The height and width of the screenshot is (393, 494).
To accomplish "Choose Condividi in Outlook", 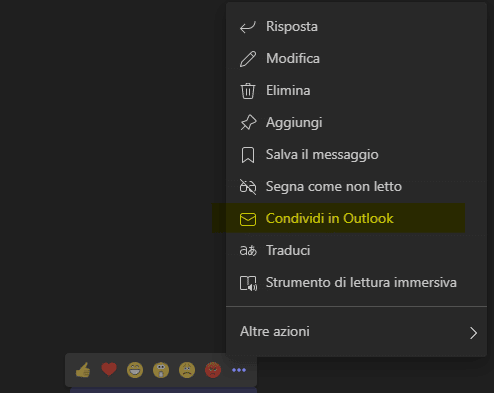I will [x=356, y=219].
